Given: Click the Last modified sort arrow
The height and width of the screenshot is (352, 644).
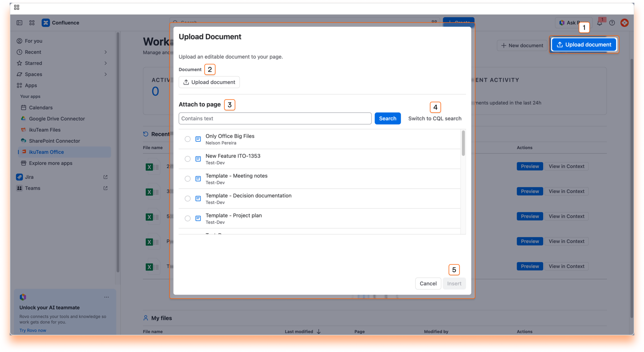Looking at the screenshot, I should click(x=319, y=332).
